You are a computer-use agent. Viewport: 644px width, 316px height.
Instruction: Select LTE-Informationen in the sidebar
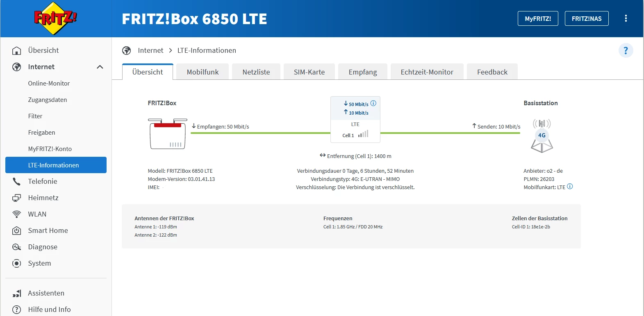[56, 165]
